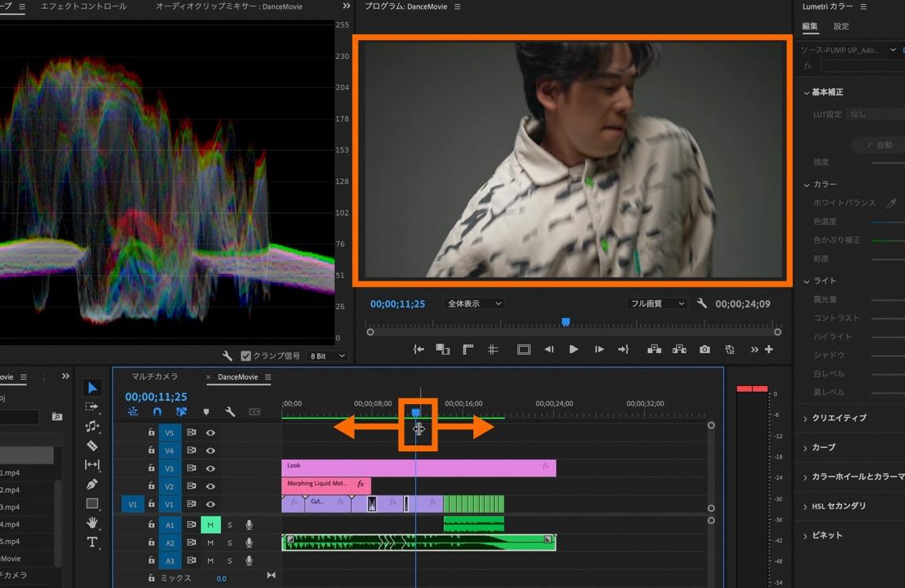Image resolution: width=905 pixels, height=588 pixels.
Task: Expand the クリエイティブ section
Action: (x=839, y=418)
